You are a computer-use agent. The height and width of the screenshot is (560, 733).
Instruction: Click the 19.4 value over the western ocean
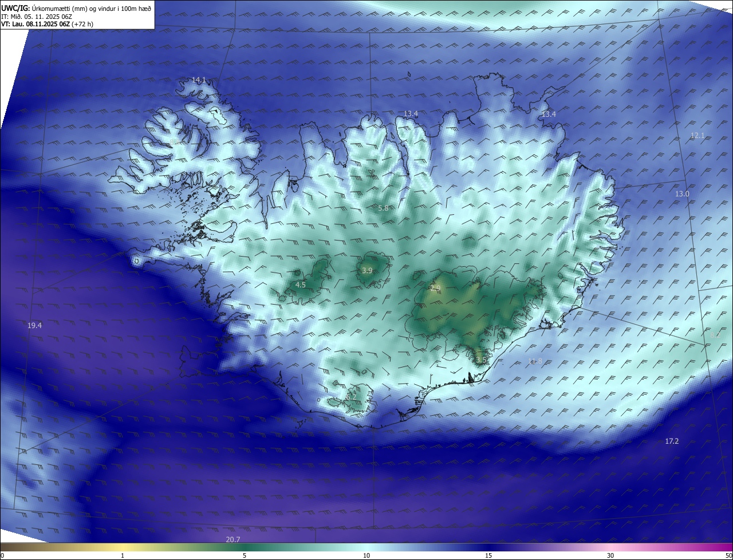[34, 326]
